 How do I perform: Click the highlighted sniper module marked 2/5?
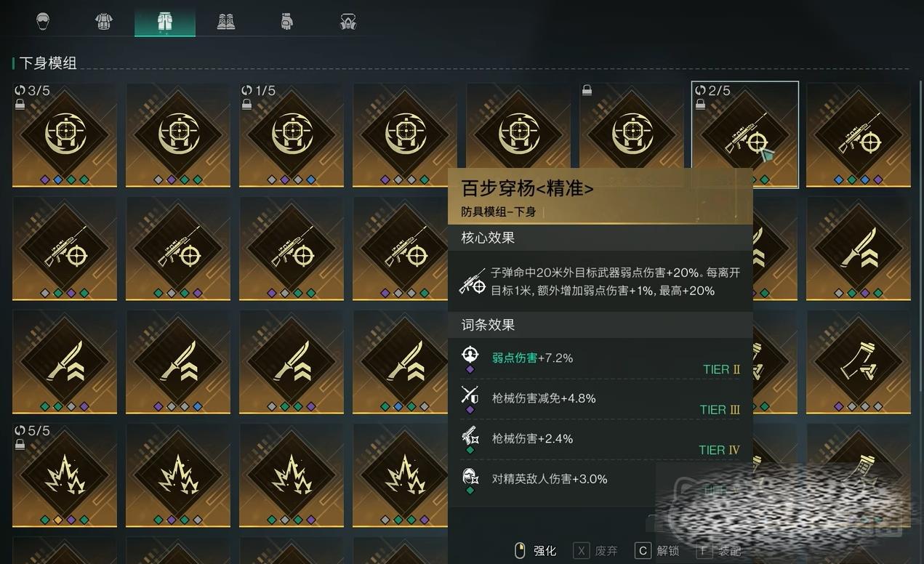tap(745, 135)
